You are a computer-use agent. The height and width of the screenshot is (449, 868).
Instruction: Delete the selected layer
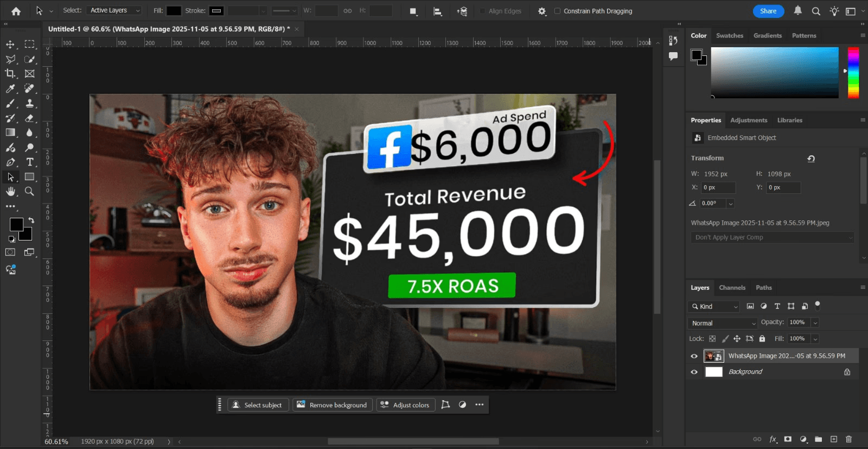click(849, 439)
